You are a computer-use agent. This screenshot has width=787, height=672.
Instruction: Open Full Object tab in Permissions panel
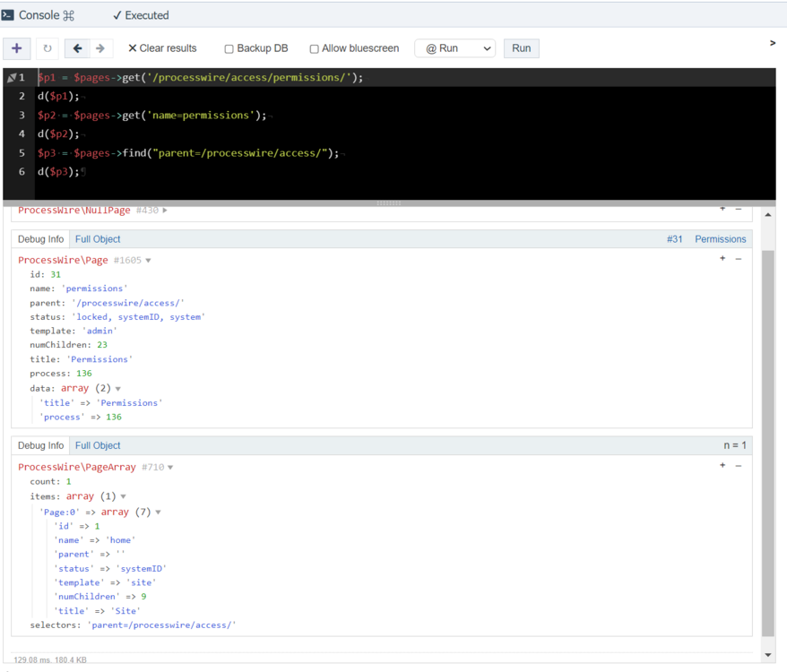coord(98,239)
